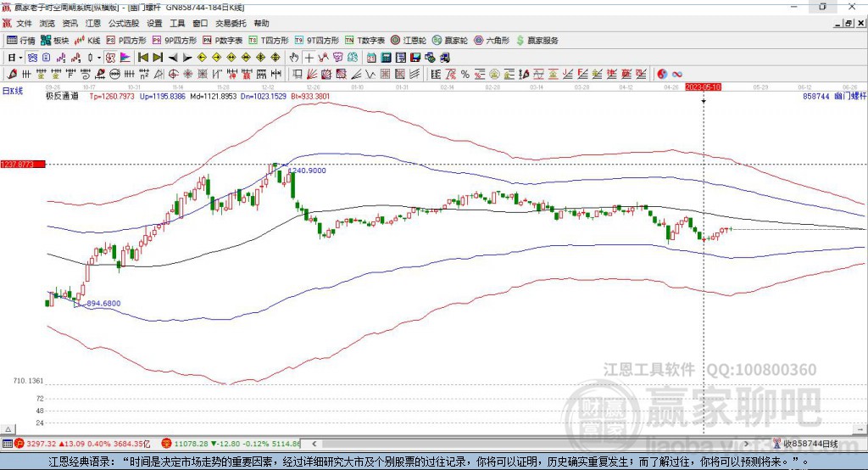
Task: Select the n² tool icon
Action: [144, 74]
